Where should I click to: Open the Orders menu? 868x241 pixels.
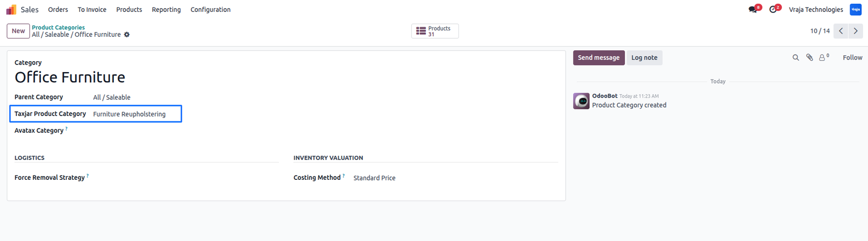click(x=58, y=10)
